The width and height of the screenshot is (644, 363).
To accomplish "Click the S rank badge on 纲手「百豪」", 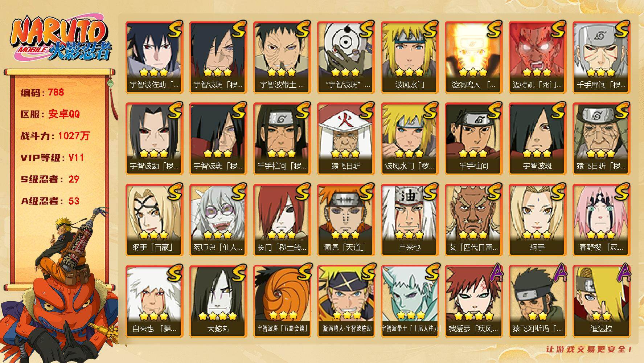I will pos(175,191).
